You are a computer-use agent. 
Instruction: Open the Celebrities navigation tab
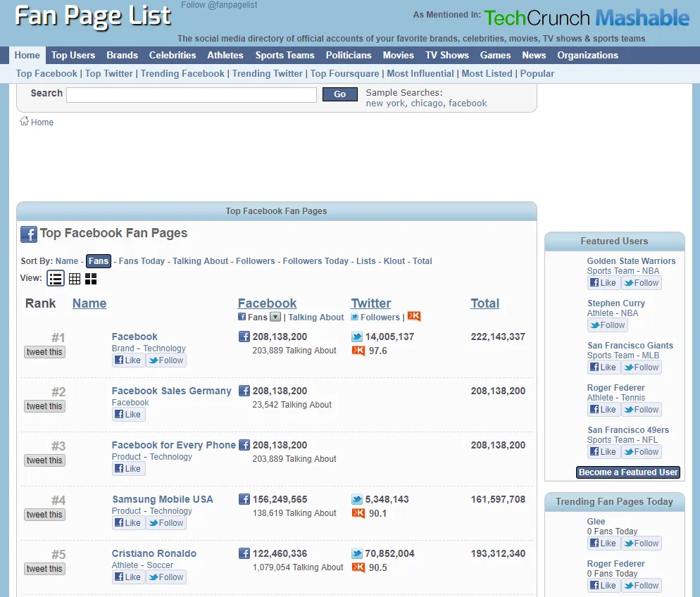coord(173,56)
